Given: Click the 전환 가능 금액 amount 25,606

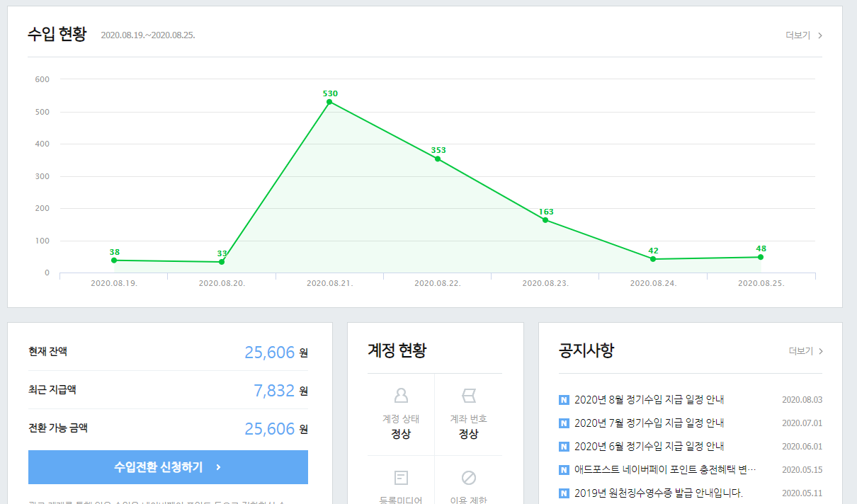Looking at the screenshot, I should point(269,428).
